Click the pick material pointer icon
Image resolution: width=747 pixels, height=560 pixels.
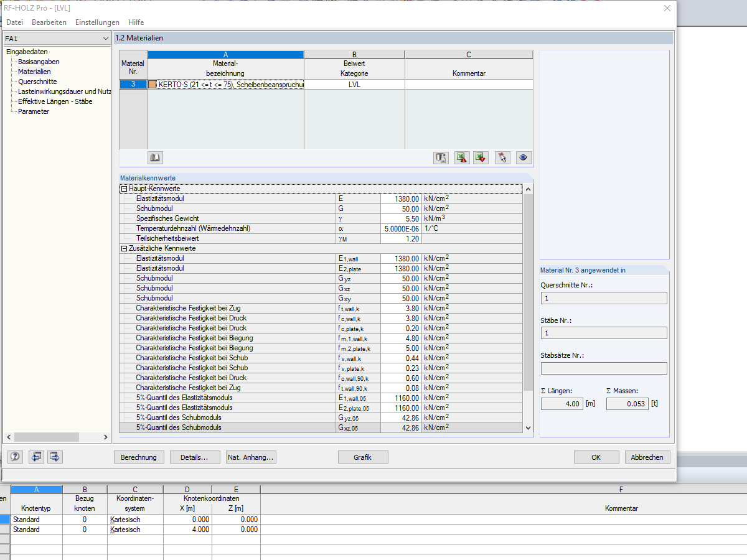point(502,157)
